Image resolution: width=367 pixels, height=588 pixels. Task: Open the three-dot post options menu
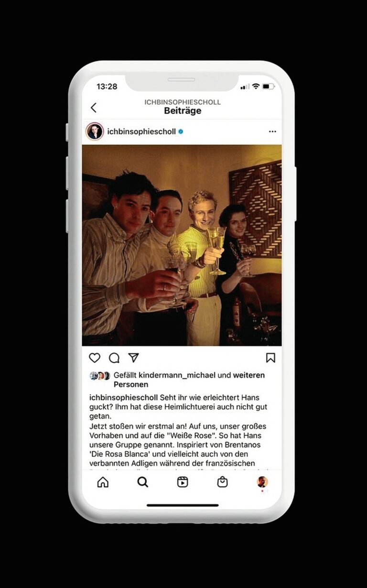pos(272,131)
